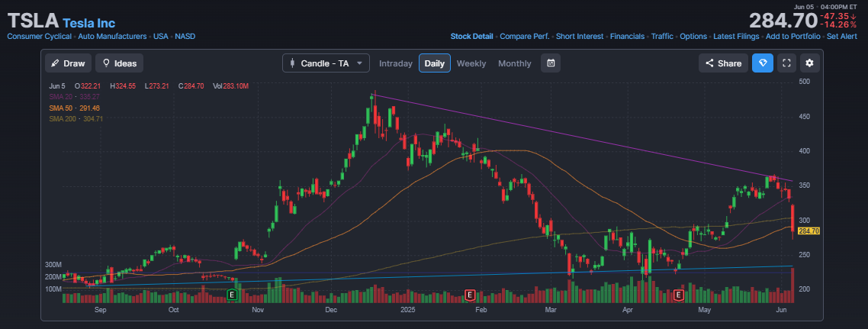Open the Auto Manufacturers industry link
868x329 pixels.
point(112,36)
